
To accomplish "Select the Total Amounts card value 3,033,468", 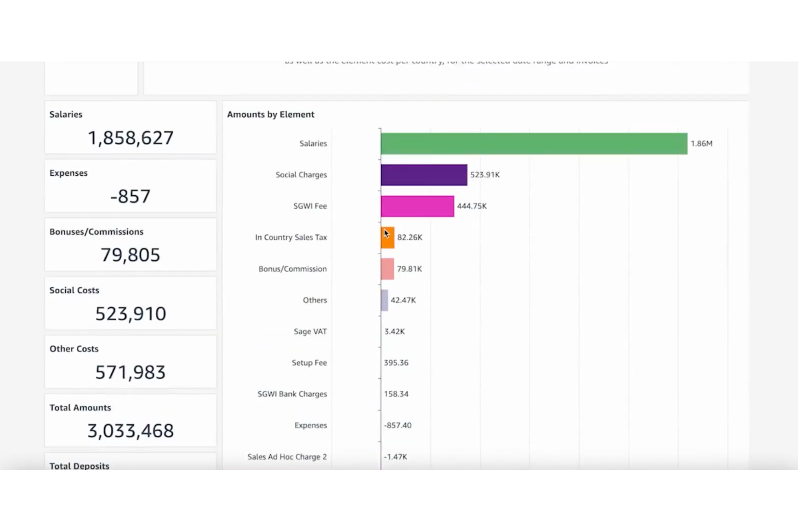I will click(130, 431).
